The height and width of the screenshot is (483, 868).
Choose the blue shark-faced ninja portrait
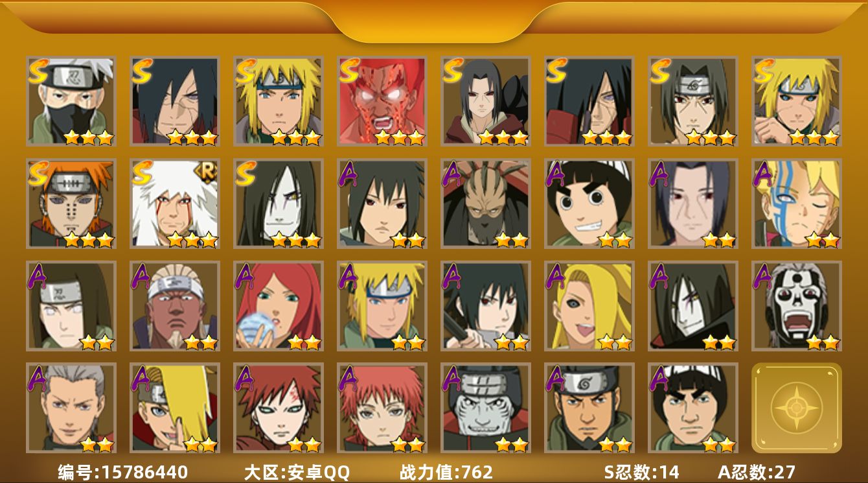[x=486, y=408]
